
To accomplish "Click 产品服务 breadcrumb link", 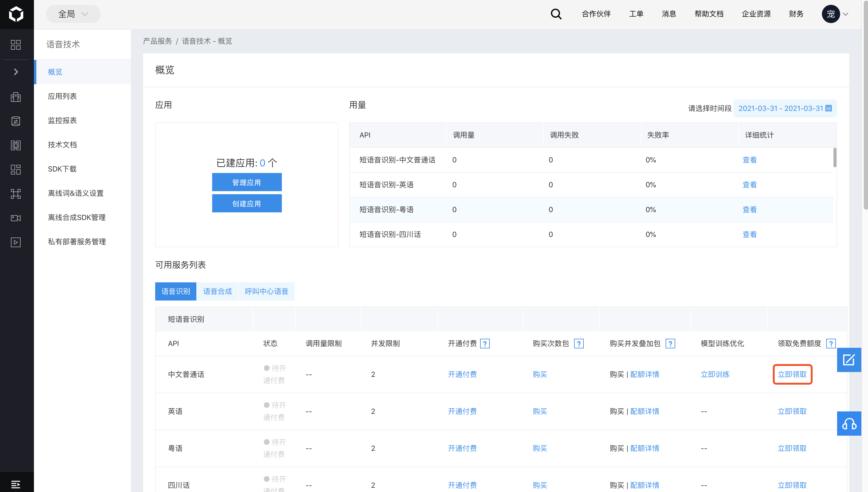I will pyautogui.click(x=158, y=41).
